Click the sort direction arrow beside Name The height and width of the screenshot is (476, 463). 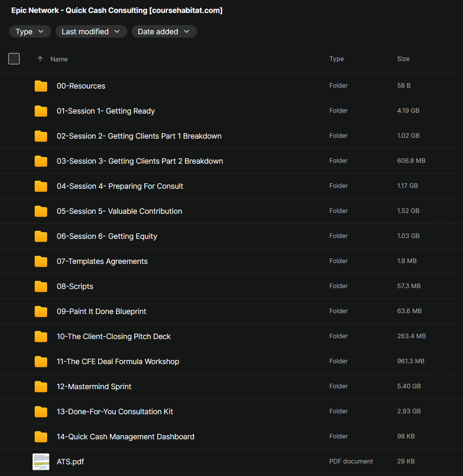click(x=40, y=59)
